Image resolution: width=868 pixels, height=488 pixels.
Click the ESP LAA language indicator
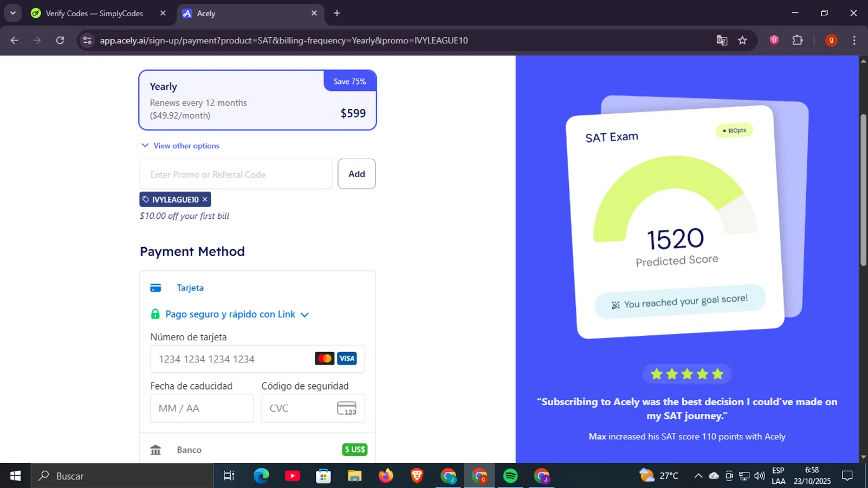779,476
